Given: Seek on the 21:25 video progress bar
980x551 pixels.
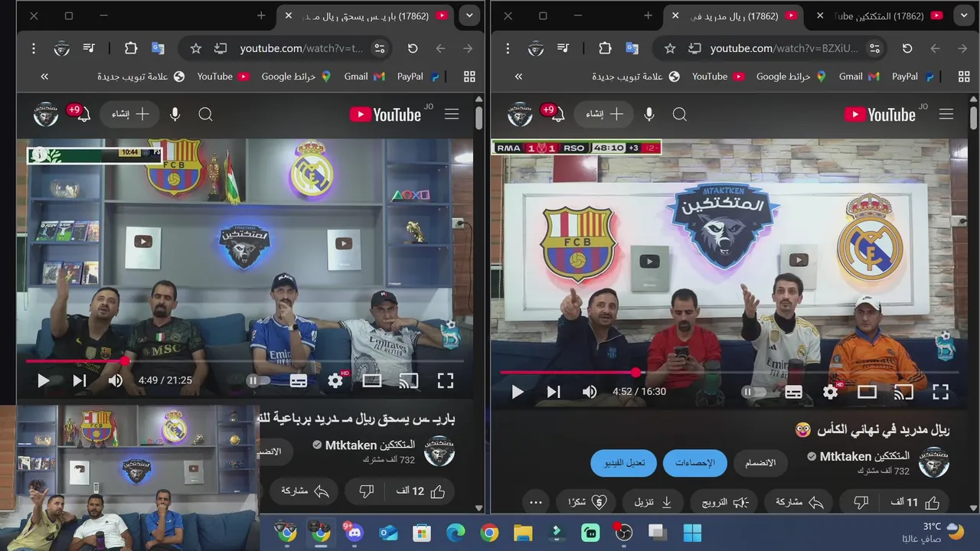Looking at the screenshot, I should [x=245, y=360].
